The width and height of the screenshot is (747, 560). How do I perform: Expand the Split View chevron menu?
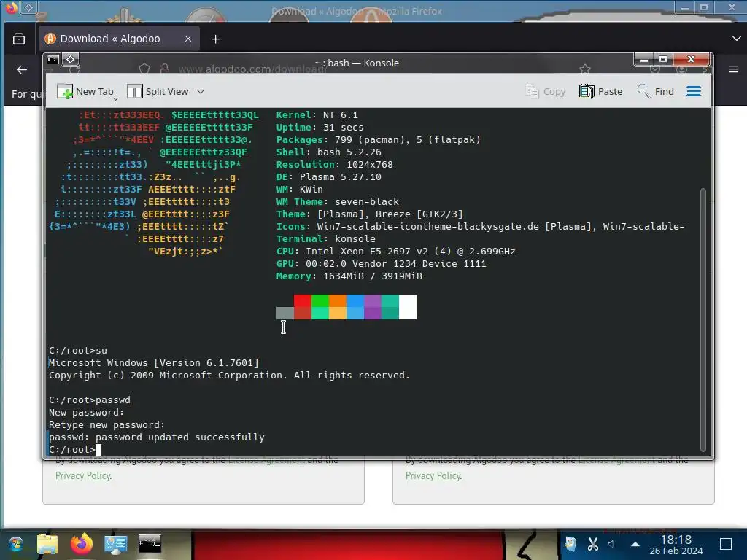(201, 91)
